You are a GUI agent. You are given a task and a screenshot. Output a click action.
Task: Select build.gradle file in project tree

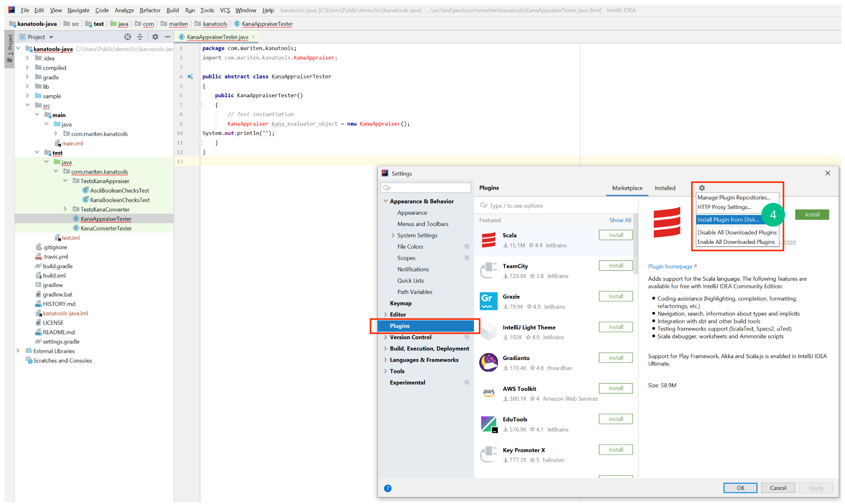coord(58,266)
